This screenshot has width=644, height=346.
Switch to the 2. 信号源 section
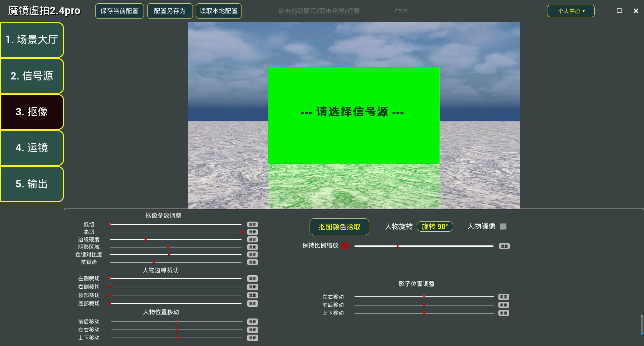pyautogui.click(x=32, y=76)
